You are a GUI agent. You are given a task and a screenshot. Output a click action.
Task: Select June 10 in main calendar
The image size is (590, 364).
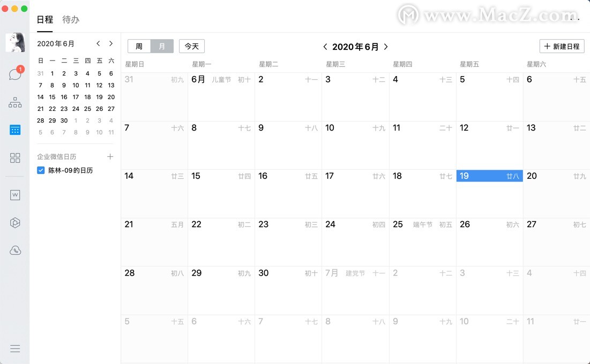[x=355, y=146]
